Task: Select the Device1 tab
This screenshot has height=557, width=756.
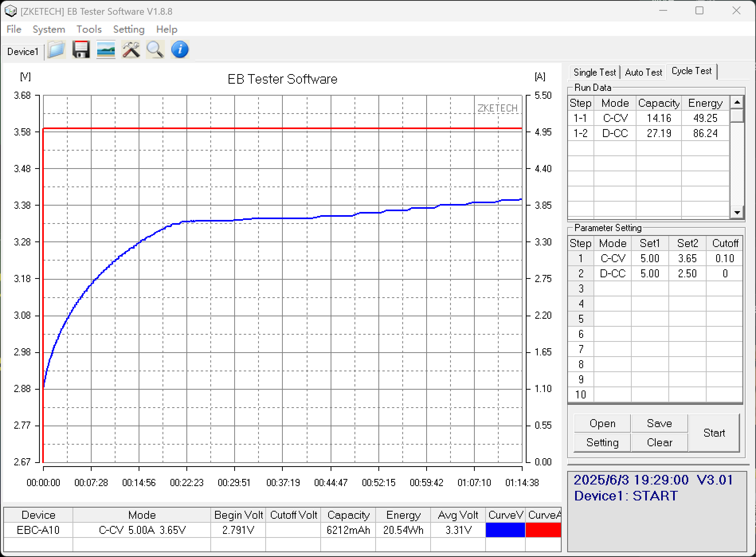Action: point(23,52)
